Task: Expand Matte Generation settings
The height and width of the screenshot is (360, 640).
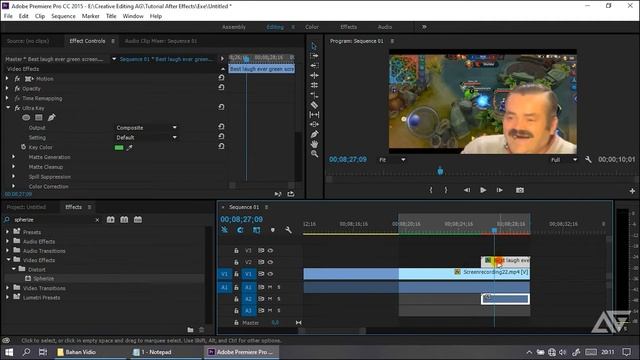Action: coord(13,157)
